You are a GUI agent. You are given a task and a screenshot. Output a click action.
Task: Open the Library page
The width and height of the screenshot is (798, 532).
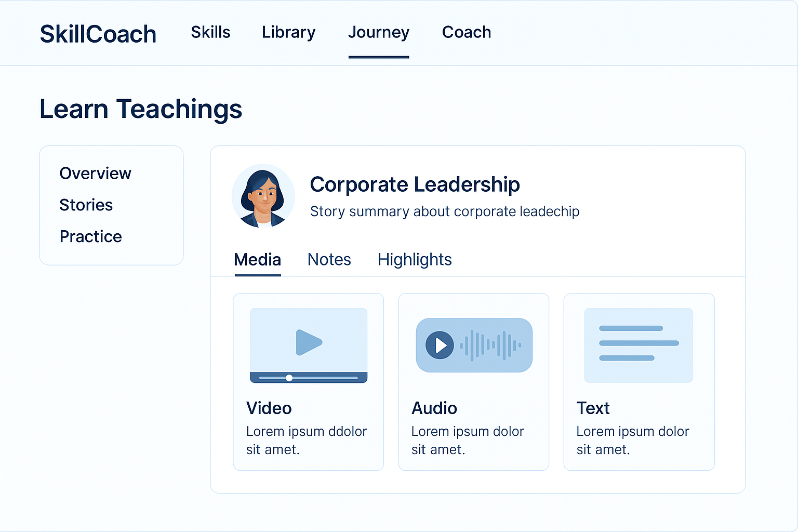288,32
